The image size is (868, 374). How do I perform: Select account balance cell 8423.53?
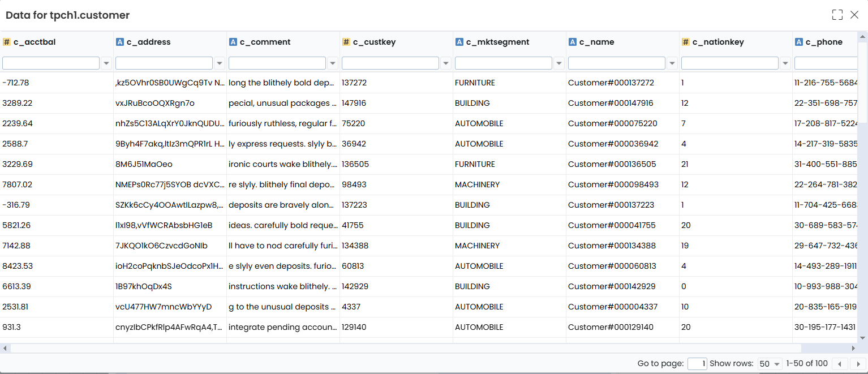click(57, 266)
